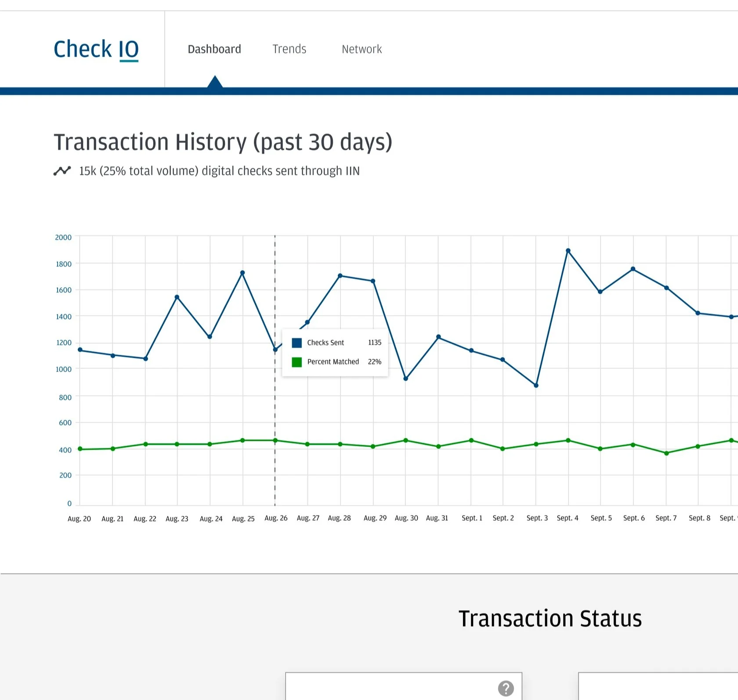The width and height of the screenshot is (738, 700).
Task: Select the Aug. 28 blue data point
Action: (x=340, y=276)
